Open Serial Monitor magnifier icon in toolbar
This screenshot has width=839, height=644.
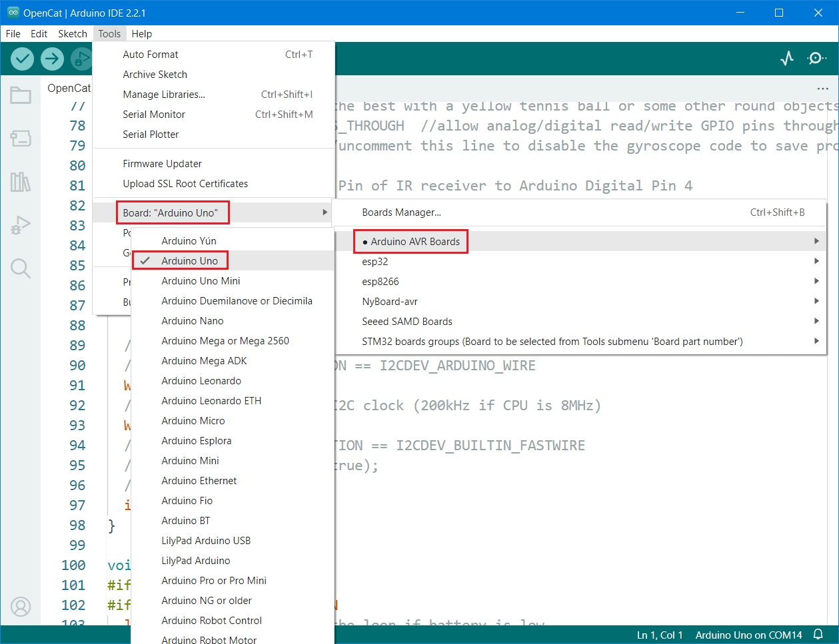(817, 59)
